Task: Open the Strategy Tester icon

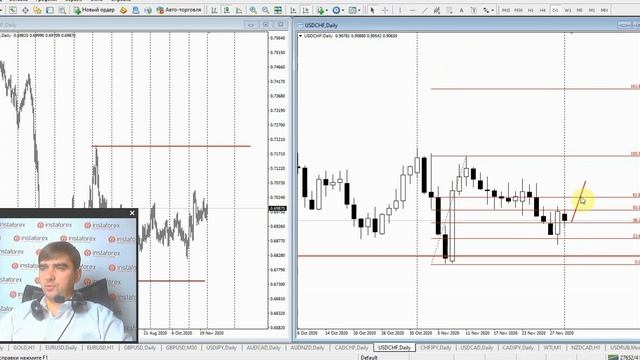Action: pos(62,10)
